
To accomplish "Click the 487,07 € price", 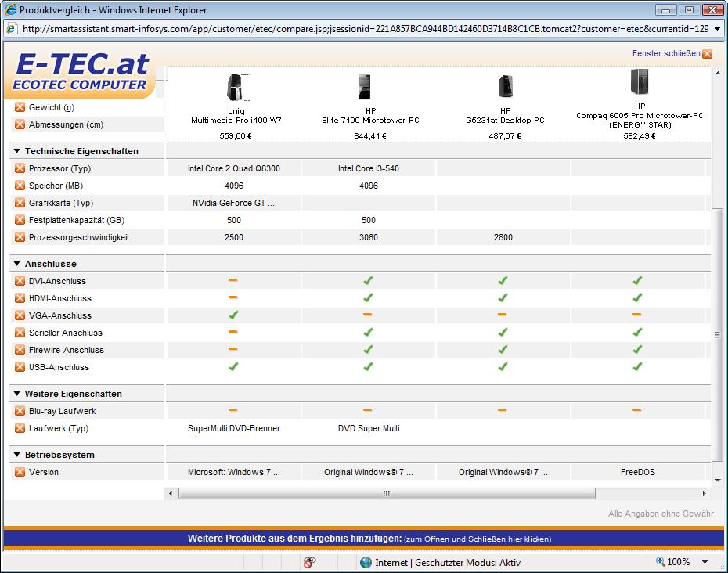I will tap(505, 135).
